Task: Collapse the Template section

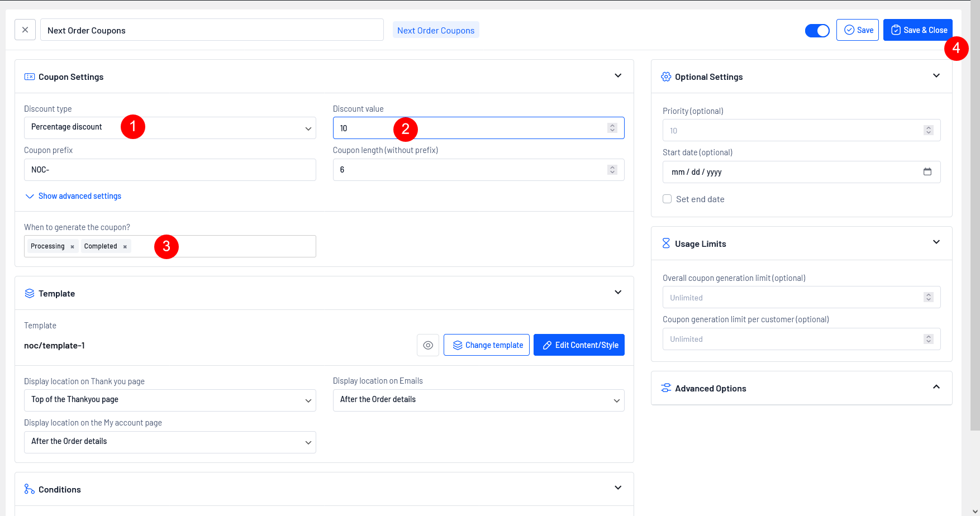Action: [x=618, y=293]
